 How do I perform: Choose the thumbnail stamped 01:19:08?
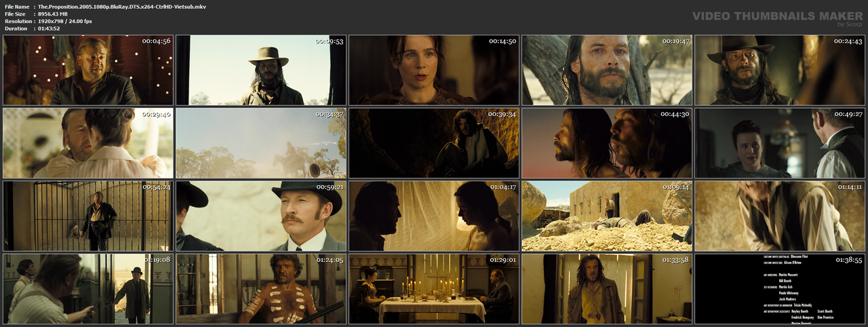click(88, 288)
